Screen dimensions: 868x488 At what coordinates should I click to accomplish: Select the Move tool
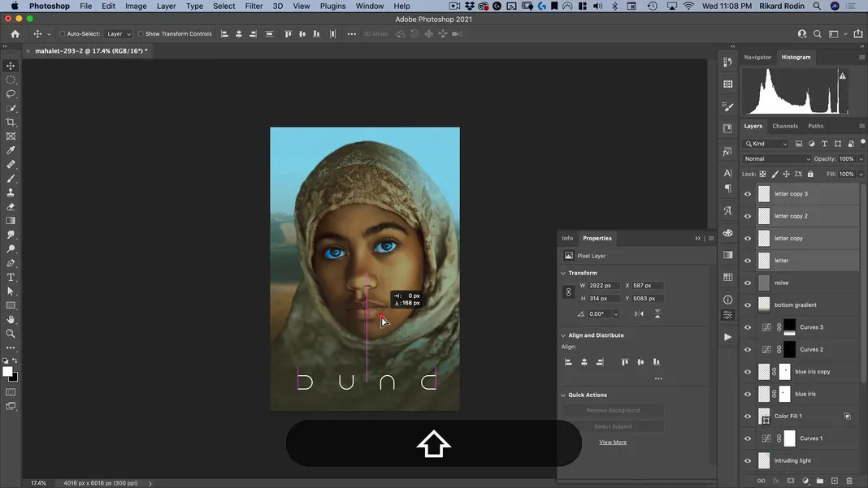pyautogui.click(x=11, y=66)
